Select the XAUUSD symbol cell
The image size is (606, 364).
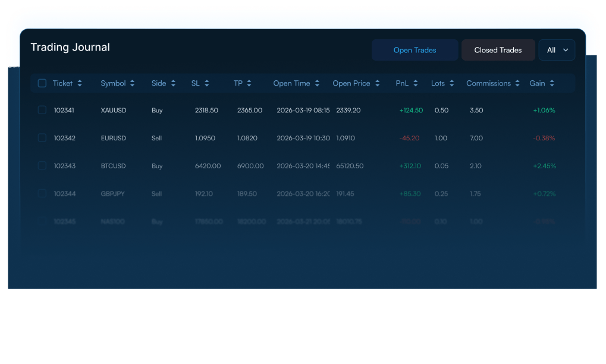(114, 111)
